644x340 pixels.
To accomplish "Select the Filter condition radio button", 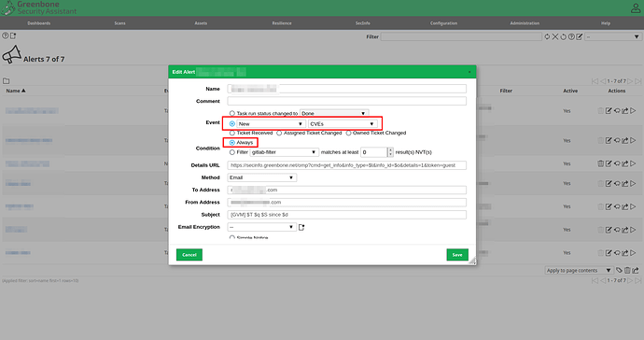I will click(x=232, y=152).
